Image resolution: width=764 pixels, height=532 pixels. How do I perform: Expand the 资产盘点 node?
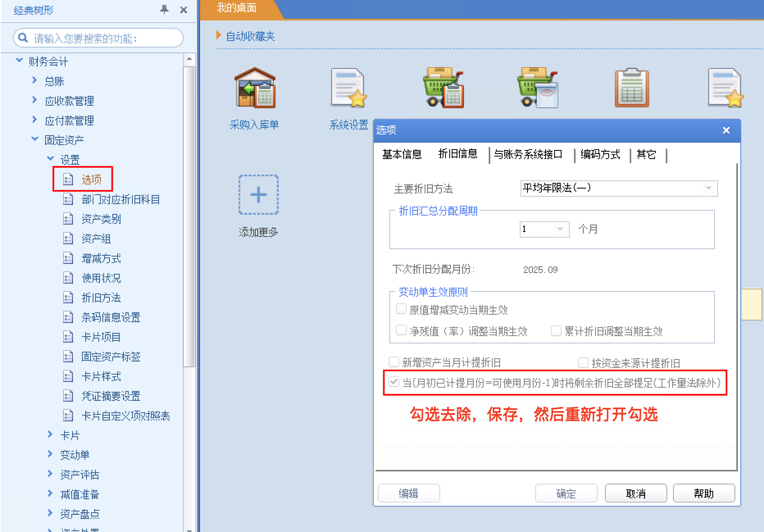[x=50, y=513]
